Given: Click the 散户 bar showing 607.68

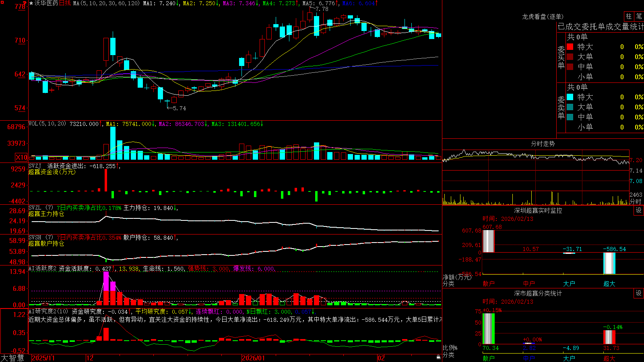Looking at the screenshot, I should (488, 241).
